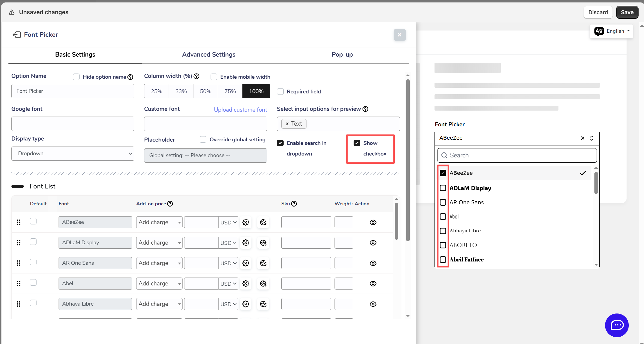Viewport: 644px width, 344px height.
Task: Click help icon next to Add-on price
Action: (x=170, y=204)
